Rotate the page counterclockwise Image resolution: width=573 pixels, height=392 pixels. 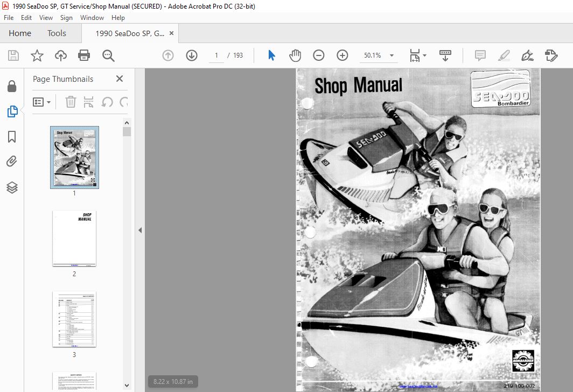tap(107, 102)
